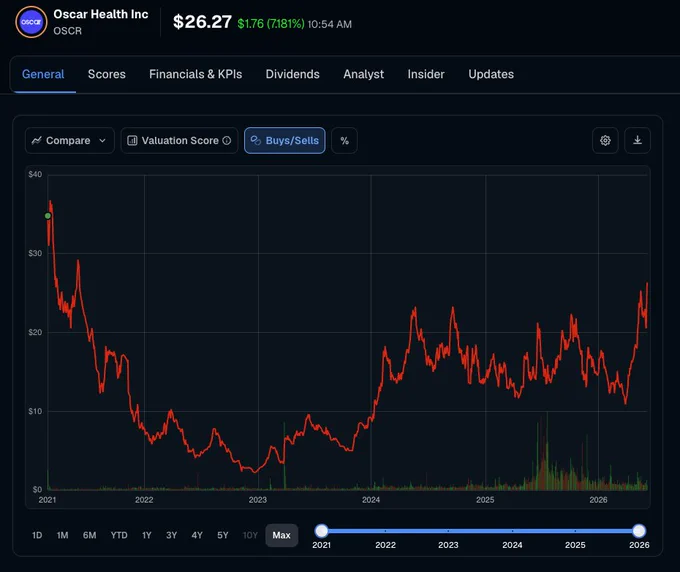
Task: Open the chart settings gear icon
Action: coord(605,141)
